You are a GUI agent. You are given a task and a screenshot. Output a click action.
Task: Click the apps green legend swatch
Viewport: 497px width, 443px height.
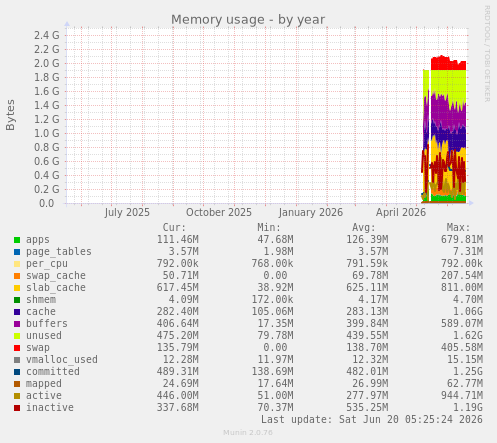coord(17,240)
